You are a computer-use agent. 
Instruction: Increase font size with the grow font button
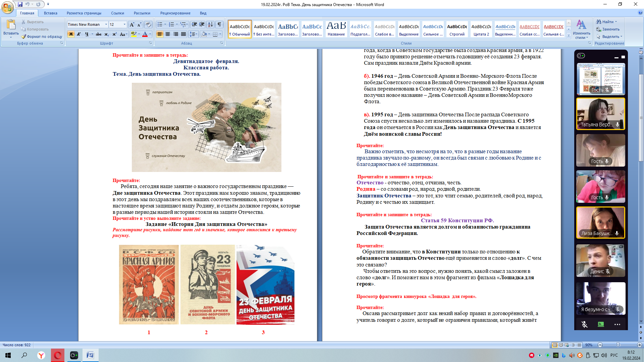coord(132,24)
